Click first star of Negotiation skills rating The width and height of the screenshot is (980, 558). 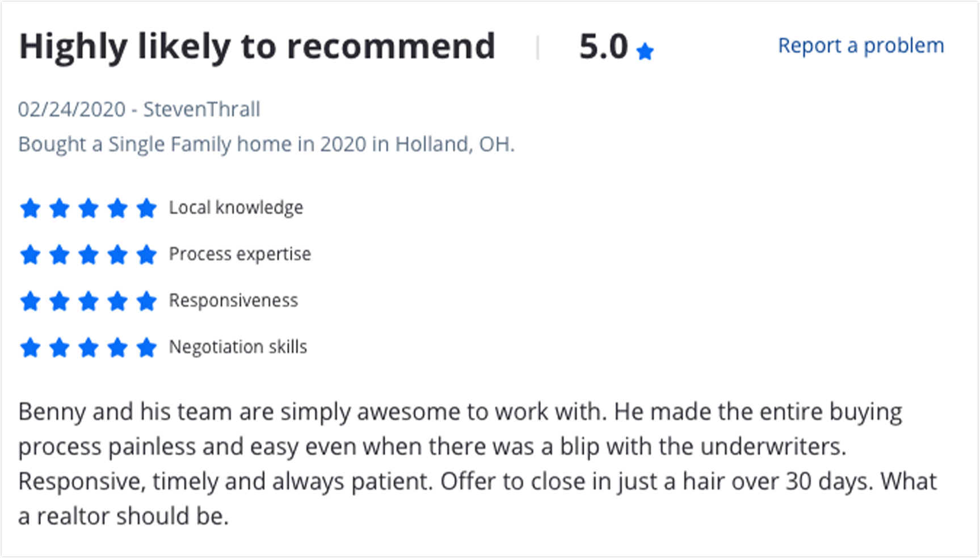click(30, 348)
